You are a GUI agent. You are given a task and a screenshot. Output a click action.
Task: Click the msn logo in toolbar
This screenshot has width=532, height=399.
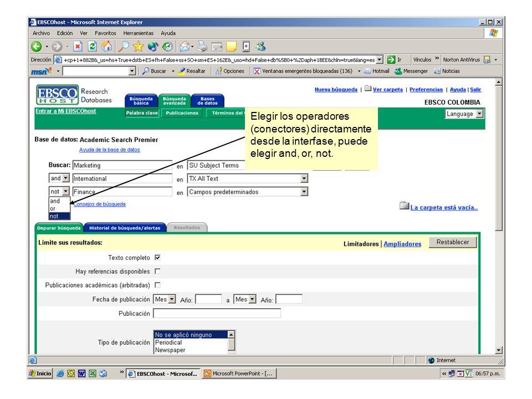click(x=42, y=71)
